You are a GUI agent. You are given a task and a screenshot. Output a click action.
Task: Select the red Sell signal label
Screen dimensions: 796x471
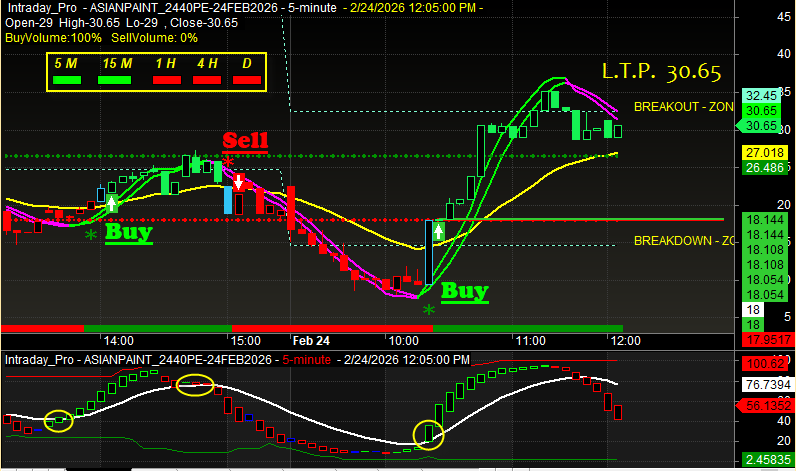coord(245,141)
